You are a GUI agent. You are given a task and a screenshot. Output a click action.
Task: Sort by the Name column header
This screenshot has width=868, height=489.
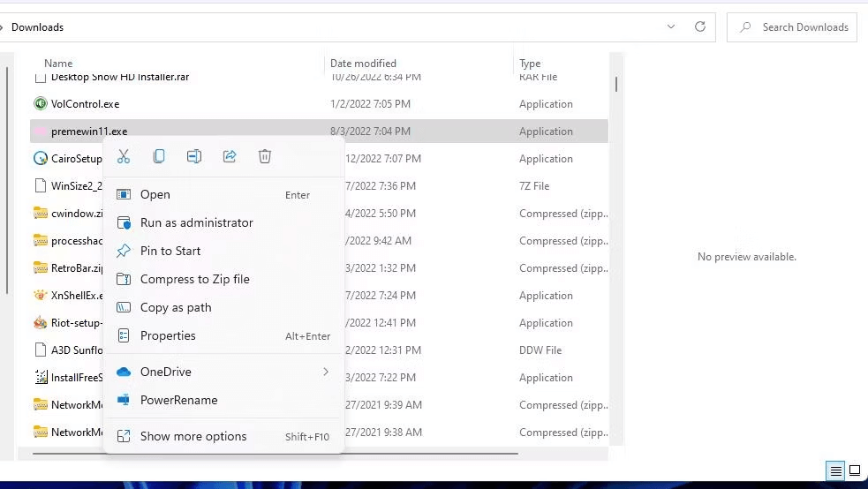(58, 63)
